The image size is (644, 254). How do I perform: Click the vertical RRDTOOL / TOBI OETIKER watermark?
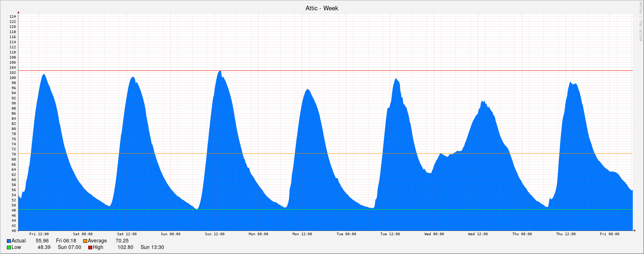click(640, 21)
